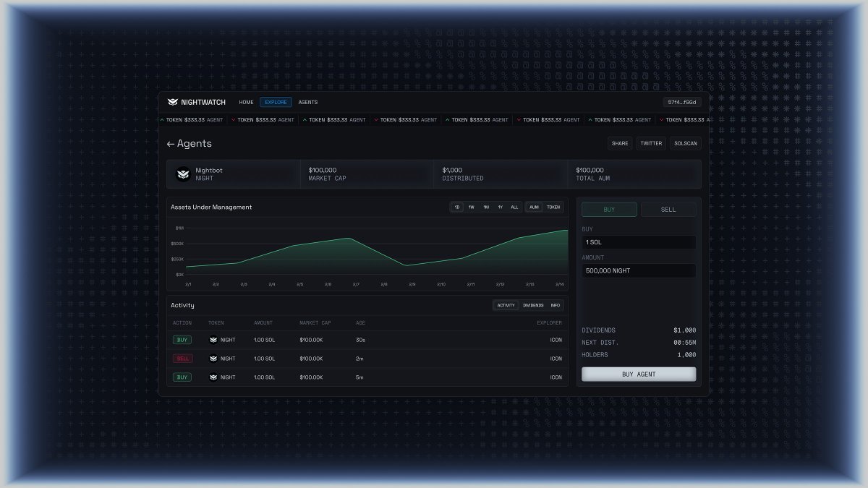Click NIGHT token icon in 2m row
This screenshot has width=868, height=488.
213,359
